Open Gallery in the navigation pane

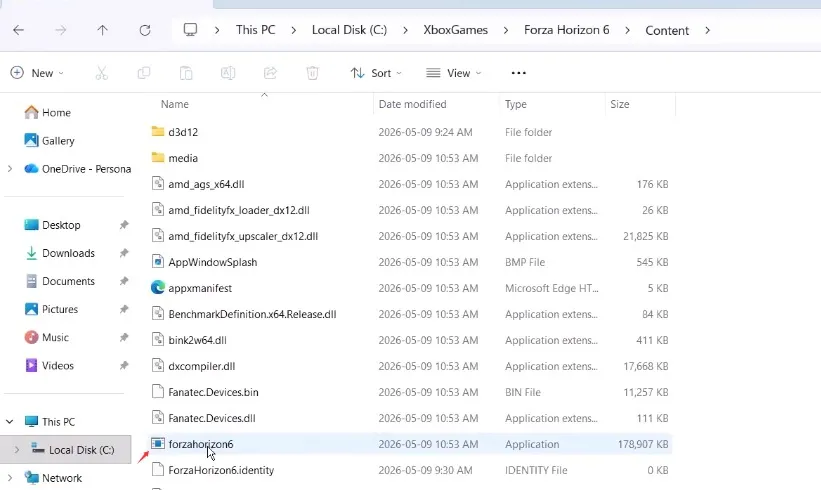click(50, 140)
